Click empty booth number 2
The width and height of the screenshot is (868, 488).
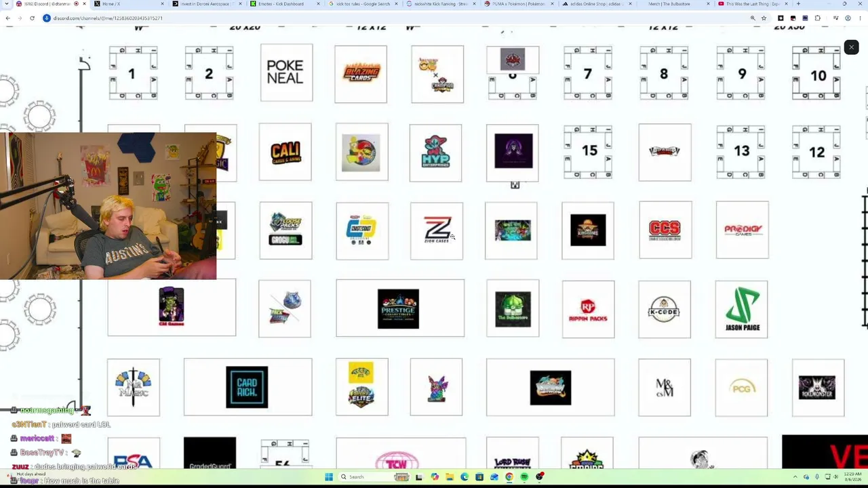[209, 73]
